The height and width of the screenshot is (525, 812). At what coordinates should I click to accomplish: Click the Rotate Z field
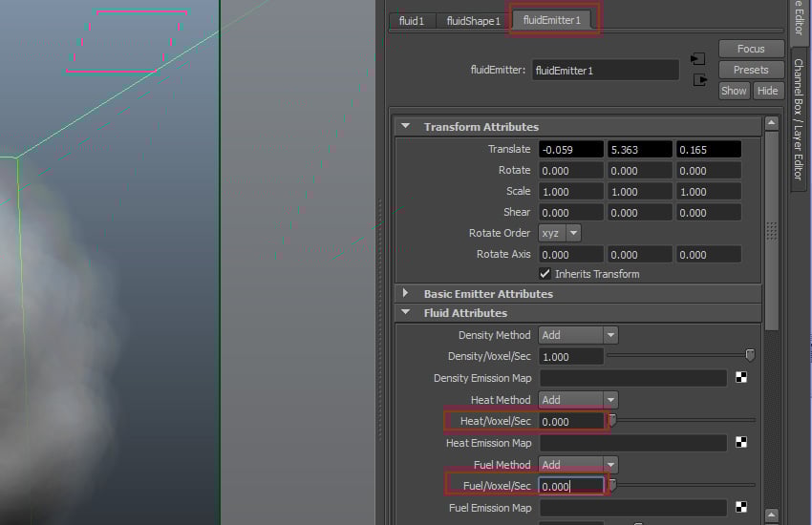(x=709, y=171)
